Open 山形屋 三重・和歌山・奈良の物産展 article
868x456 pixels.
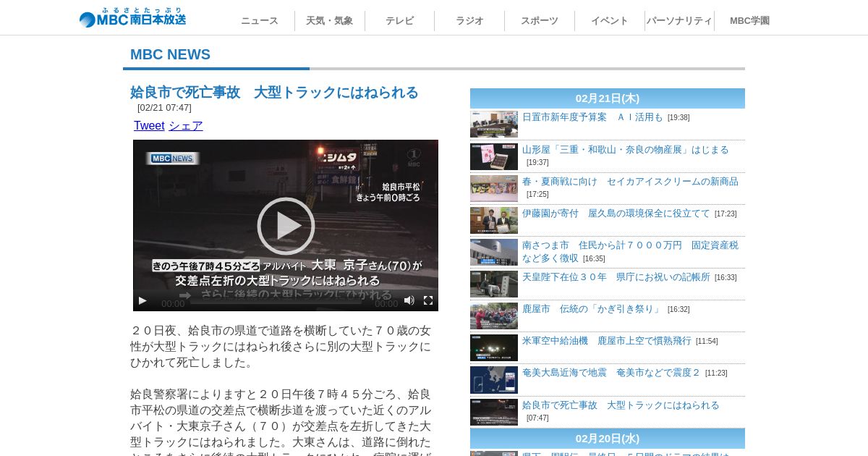(626, 150)
